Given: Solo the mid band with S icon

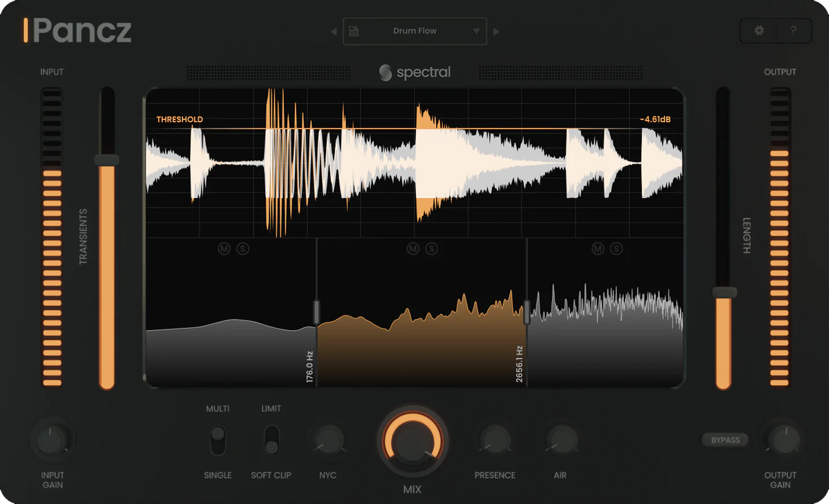Looking at the screenshot, I should (432, 249).
